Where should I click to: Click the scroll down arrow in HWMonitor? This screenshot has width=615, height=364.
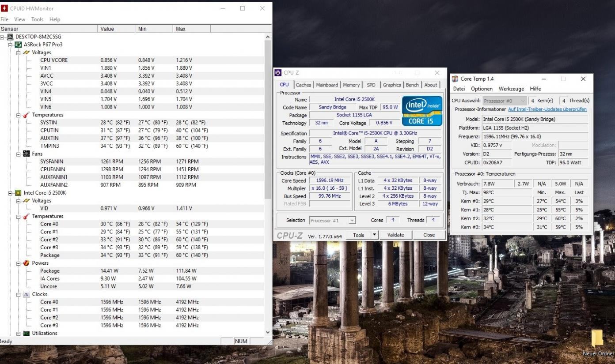268,333
